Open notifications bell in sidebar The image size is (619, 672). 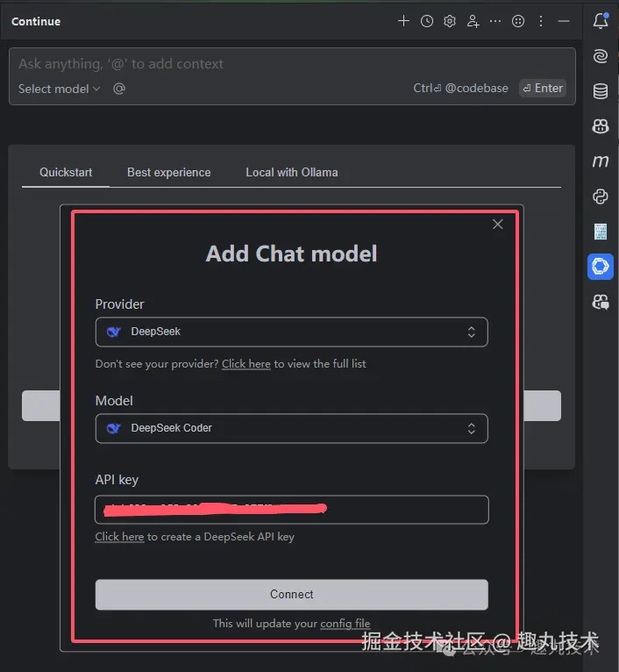coord(601,20)
